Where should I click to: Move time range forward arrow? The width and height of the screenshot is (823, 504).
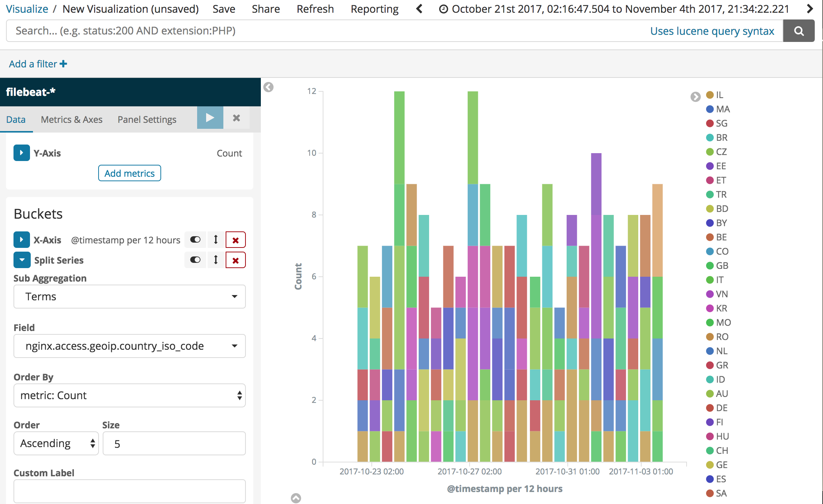tap(810, 9)
